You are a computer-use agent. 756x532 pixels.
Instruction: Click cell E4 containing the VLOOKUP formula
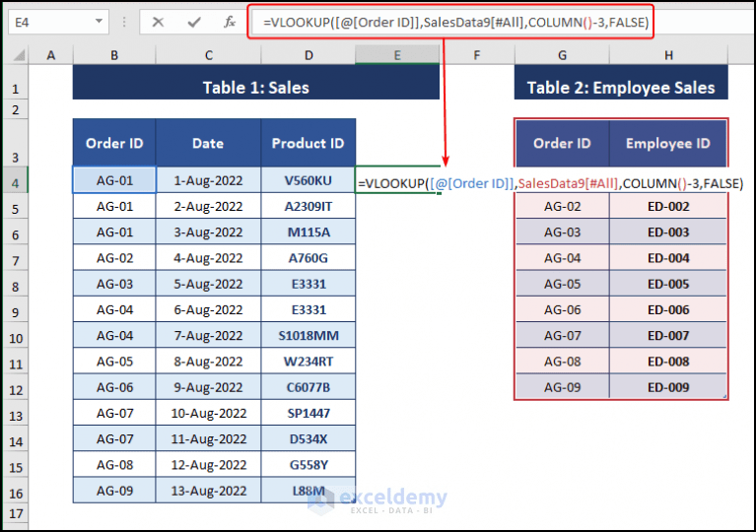click(397, 179)
